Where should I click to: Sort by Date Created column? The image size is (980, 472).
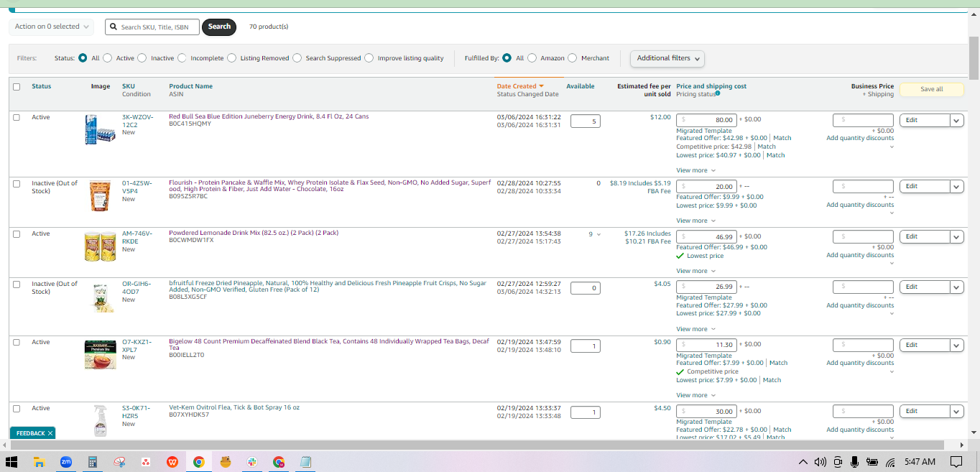[520, 86]
